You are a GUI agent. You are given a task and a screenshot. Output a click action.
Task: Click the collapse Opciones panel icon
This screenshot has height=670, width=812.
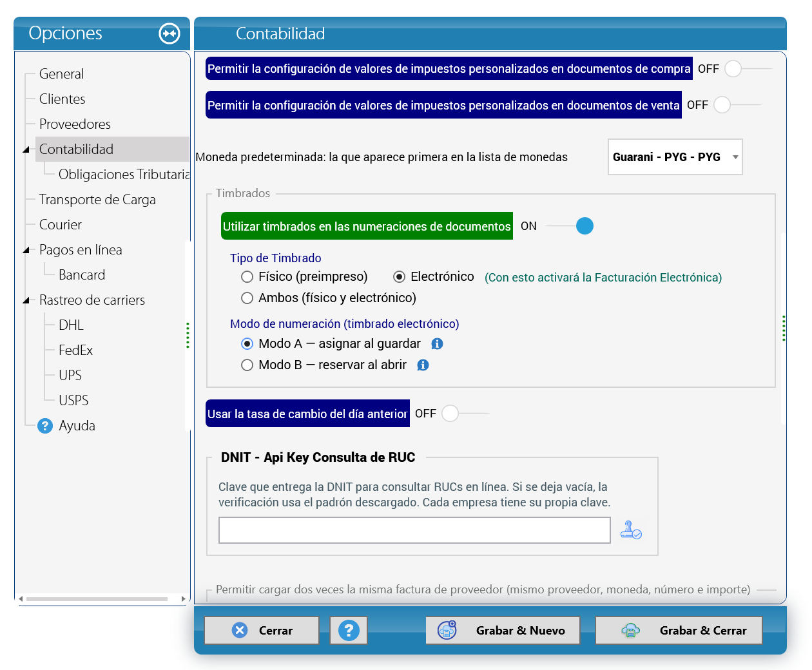tap(169, 33)
